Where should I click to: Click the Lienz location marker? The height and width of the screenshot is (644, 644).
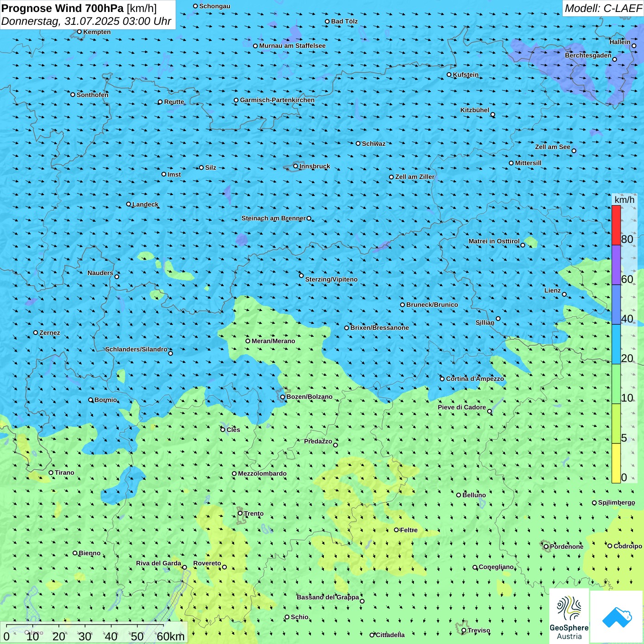(564, 294)
